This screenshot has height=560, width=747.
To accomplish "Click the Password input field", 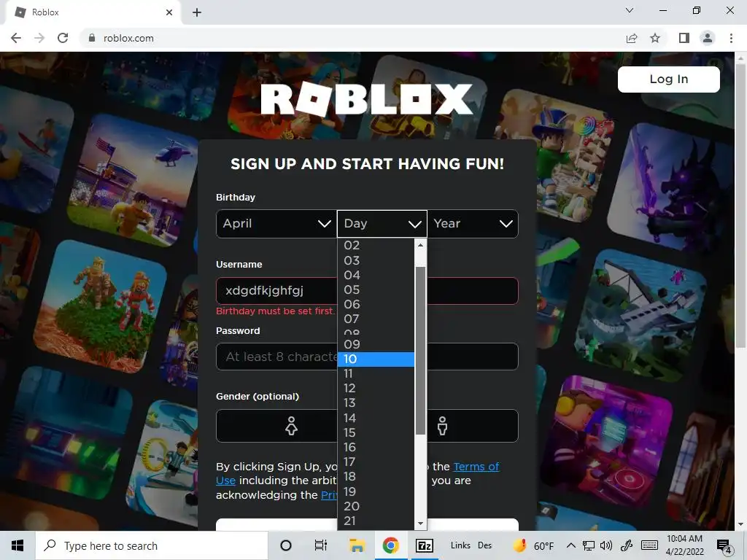I will pos(367,357).
